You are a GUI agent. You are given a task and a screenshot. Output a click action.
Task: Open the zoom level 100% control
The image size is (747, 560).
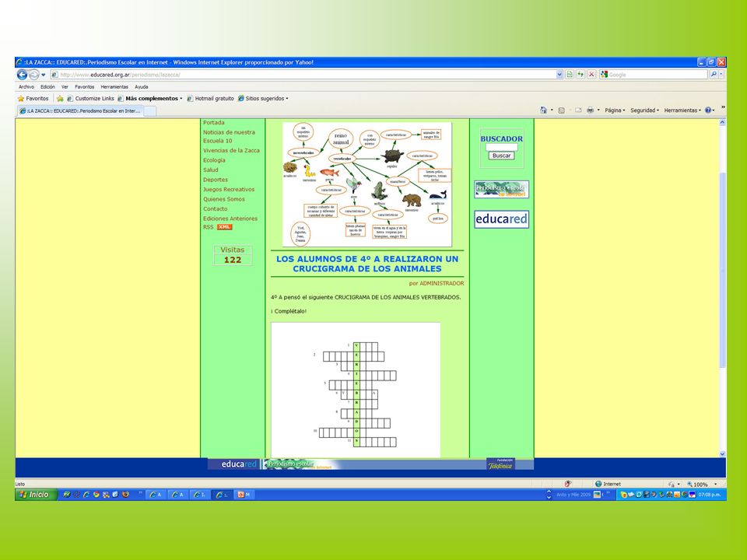[702, 485]
